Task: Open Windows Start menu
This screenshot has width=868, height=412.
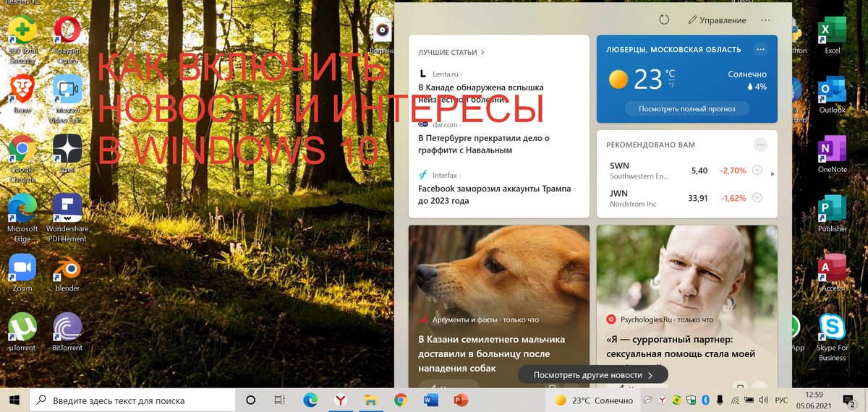Action: point(14,400)
